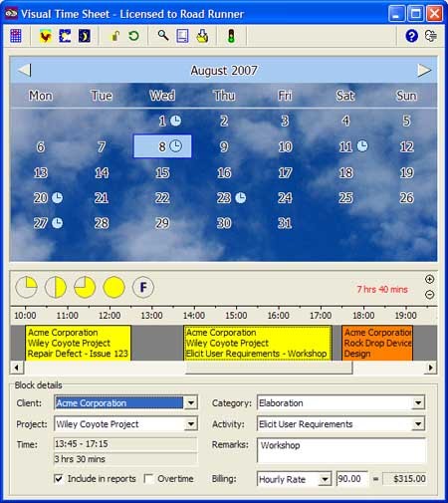The image size is (448, 503).
Task: Select the Repair Defect Issue 123 block
Action: [78, 343]
